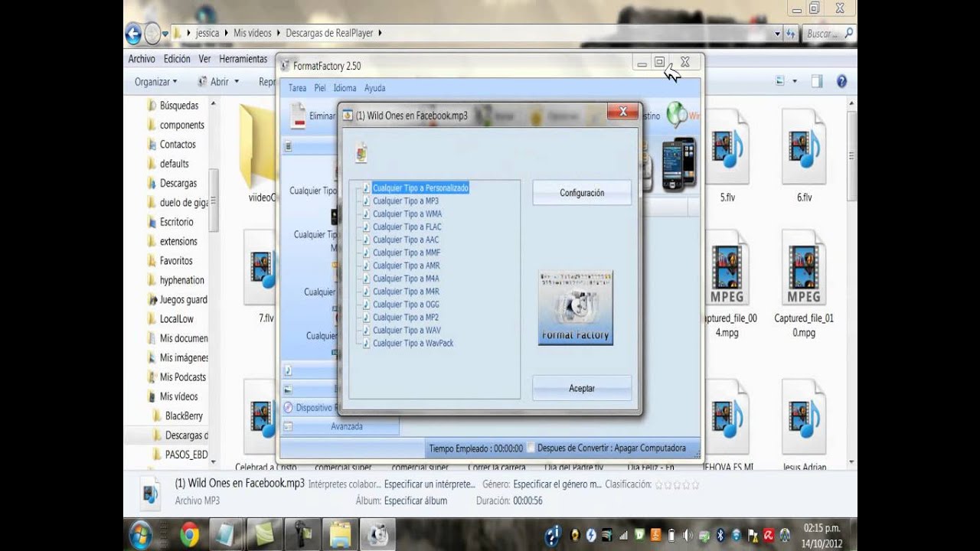Pick Cualquier Tipo a WAV

click(407, 331)
